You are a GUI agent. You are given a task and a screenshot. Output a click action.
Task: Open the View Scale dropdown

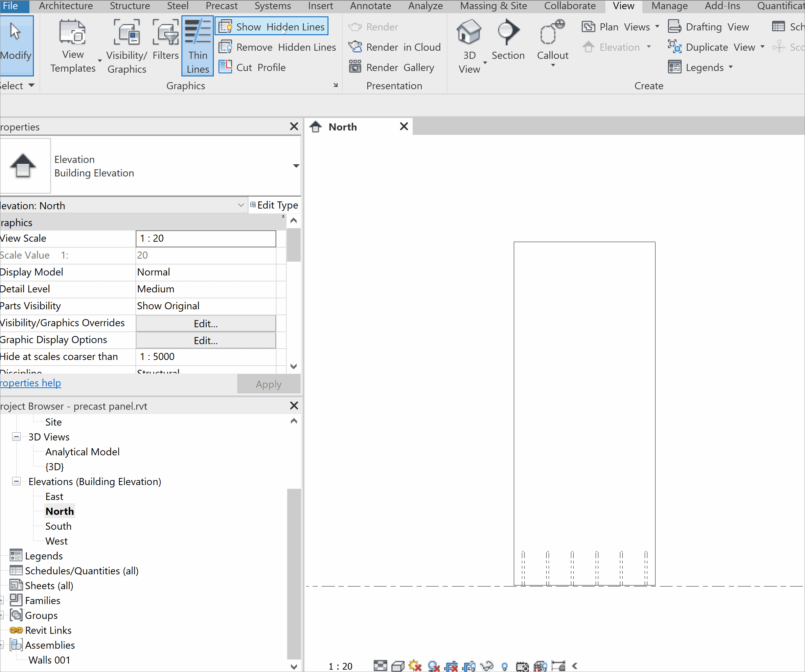[x=205, y=238]
